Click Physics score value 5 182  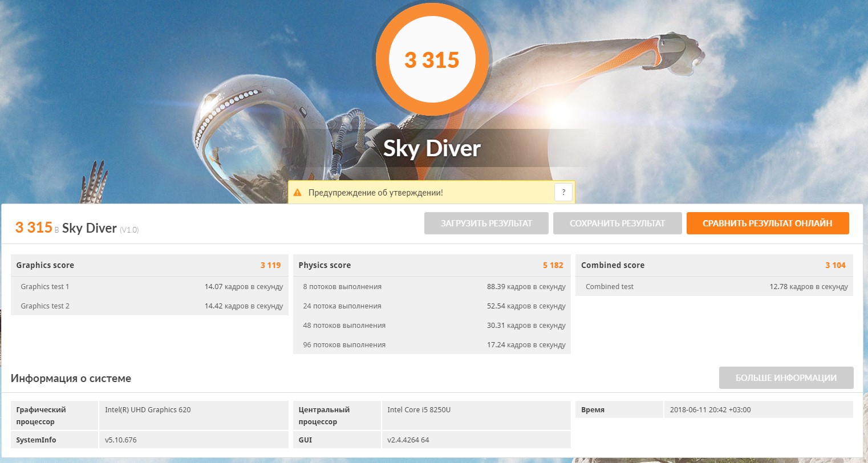pyautogui.click(x=553, y=265)
